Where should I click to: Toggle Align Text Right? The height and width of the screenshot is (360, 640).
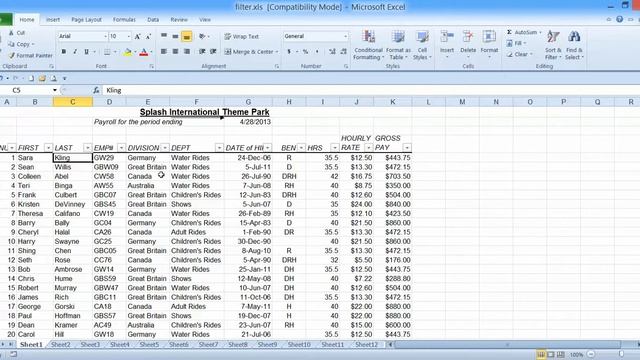pyautogui.click(x=187, y=51)
